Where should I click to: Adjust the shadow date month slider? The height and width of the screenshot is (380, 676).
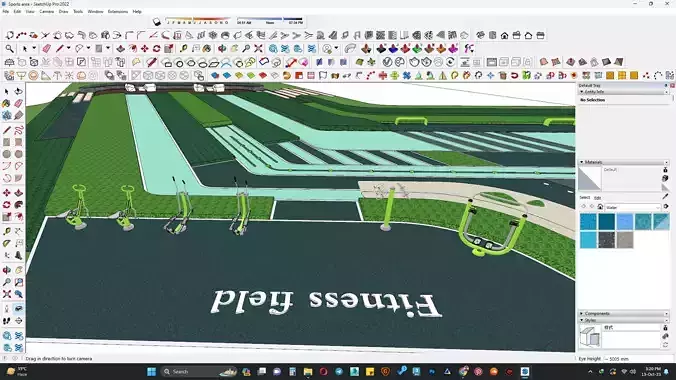coord(197,21)
